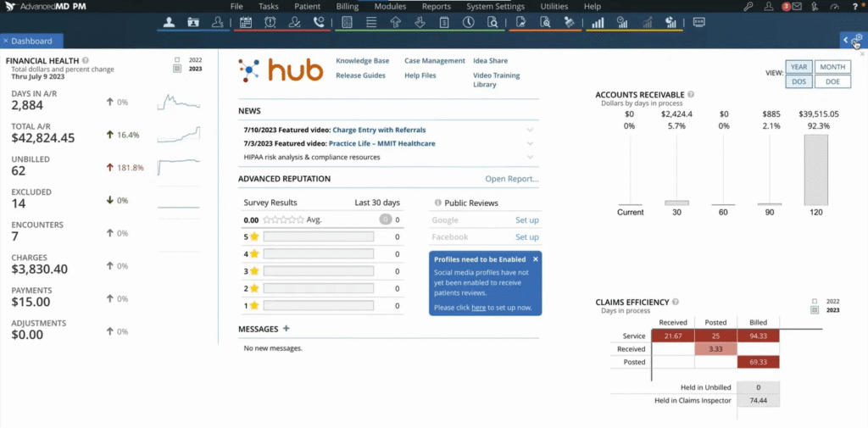Image resolution: width=868 pixels, height=428 pixels.
Task: Open the plain bar chart icon
Action: click(598, 22)
